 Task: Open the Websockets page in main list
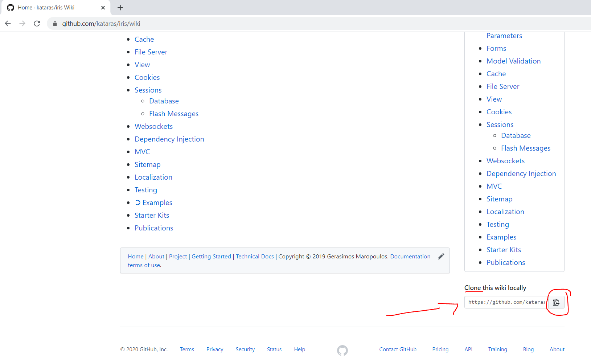pos(154,126)
